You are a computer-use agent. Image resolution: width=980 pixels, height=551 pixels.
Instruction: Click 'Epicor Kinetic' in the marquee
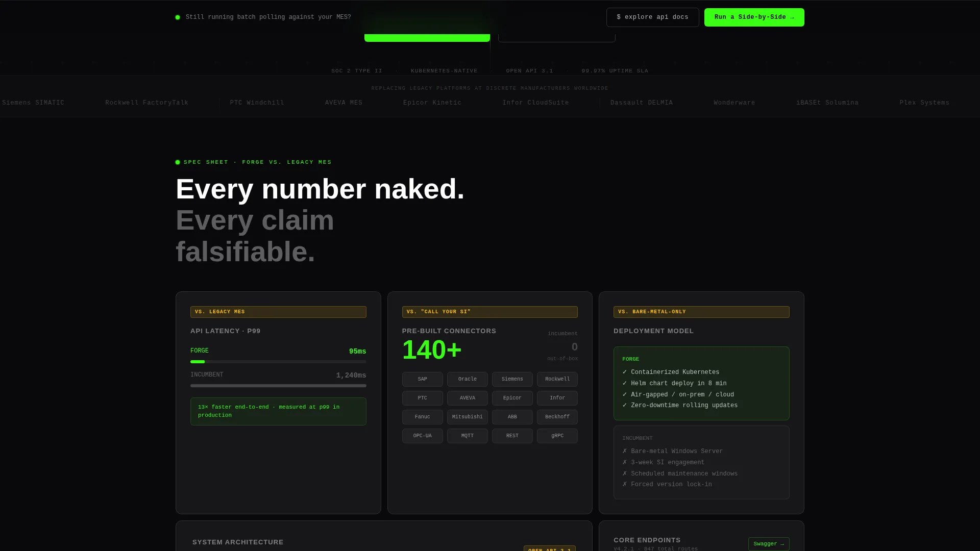(432, 103)
